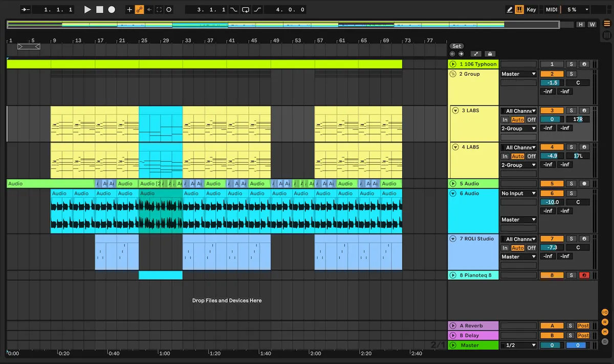Click the automation mode toggle icon
The image size is (614, 364).
(476, 54)
